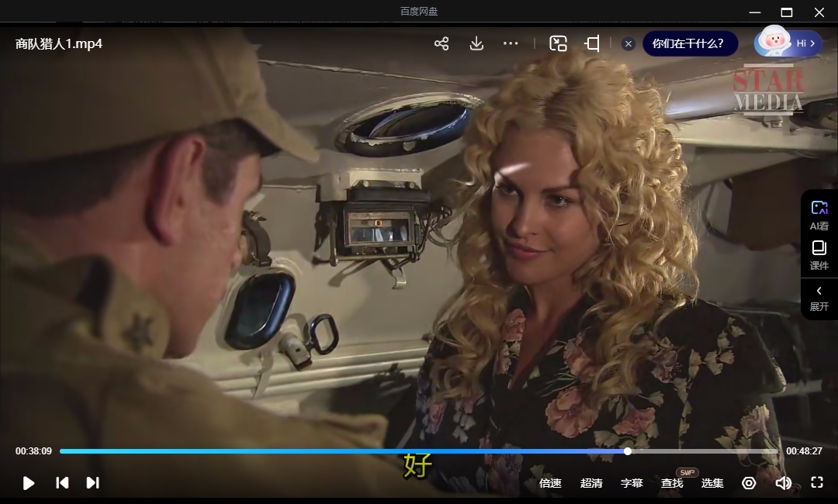Mute the audio with the volume icon
Screen dimensions: 838x504
coord(783,483)
